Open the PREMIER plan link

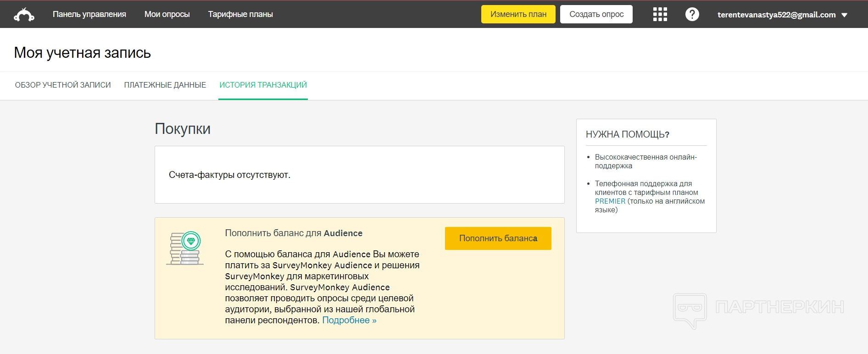(610, 201)
